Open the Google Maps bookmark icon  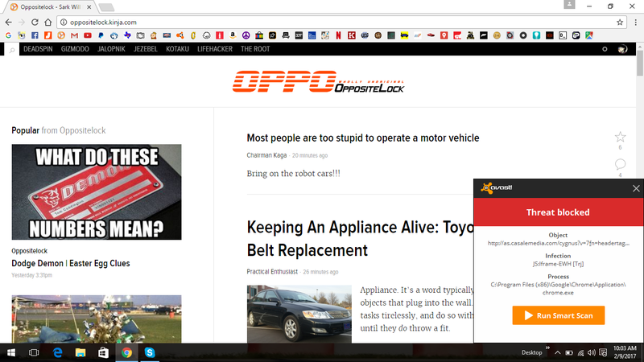coord(589,35)
